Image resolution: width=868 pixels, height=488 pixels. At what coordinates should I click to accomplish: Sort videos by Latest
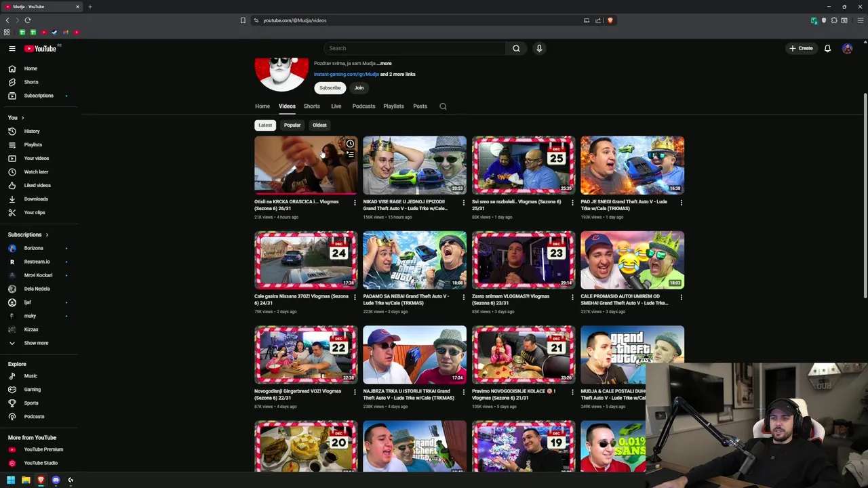[265, 125]
